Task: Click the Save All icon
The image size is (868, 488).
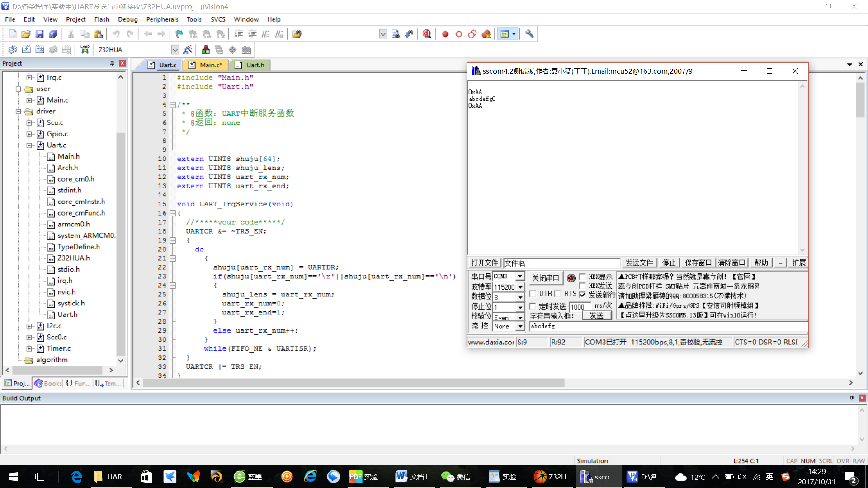Action: pos(53,34)
